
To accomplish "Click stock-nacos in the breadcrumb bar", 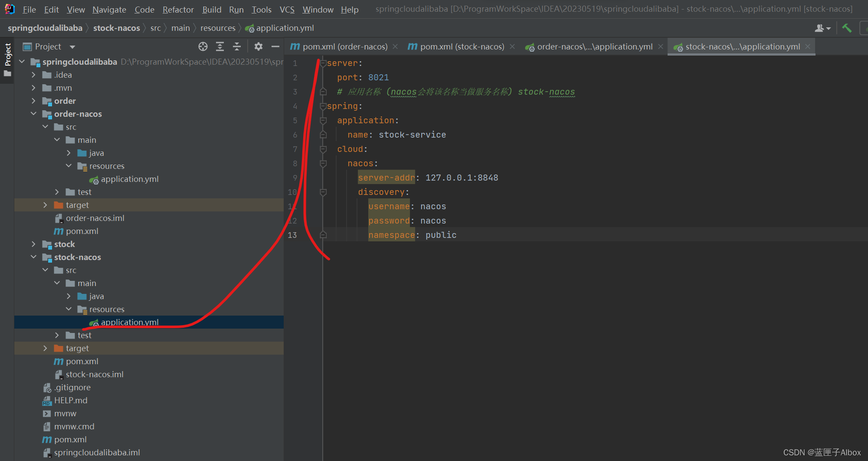I will click(x=117, y=28).
